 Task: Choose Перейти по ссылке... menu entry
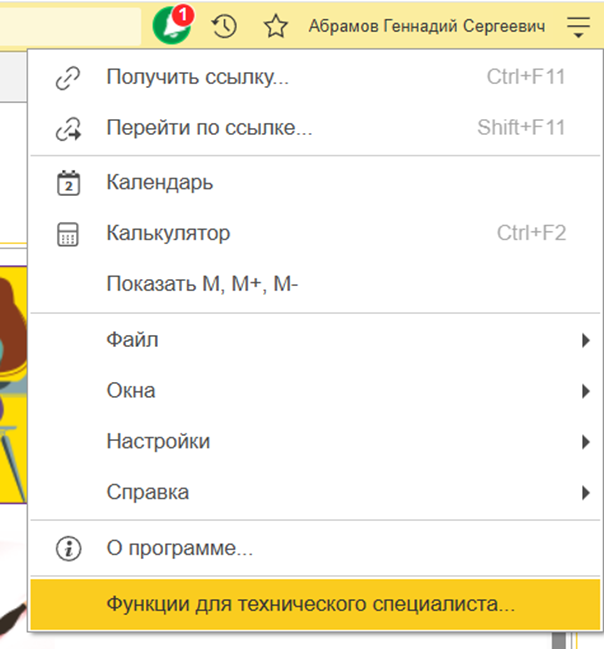tap(315, 127)
